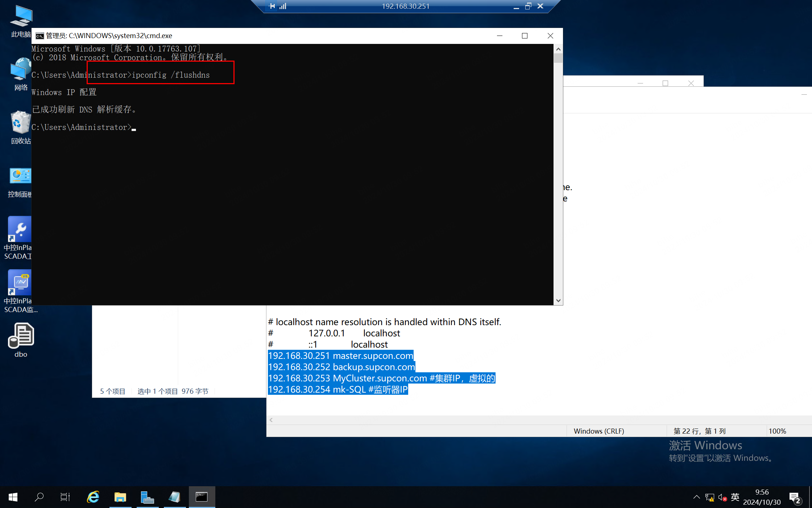The height and width of the screenshot is (508, 812).
Task: Click the cmd scrollbar up arrow
Action: pyautogui.click(x=558, y=49)
